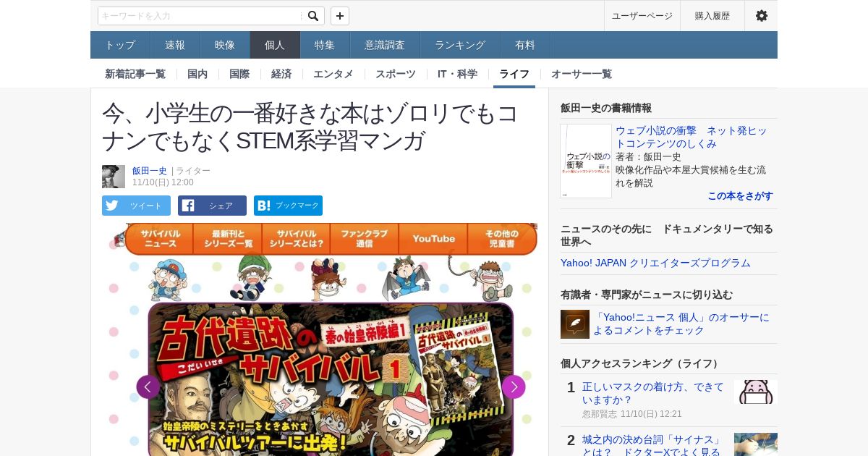Select the ランキング navigation tab

click(460, 45)
